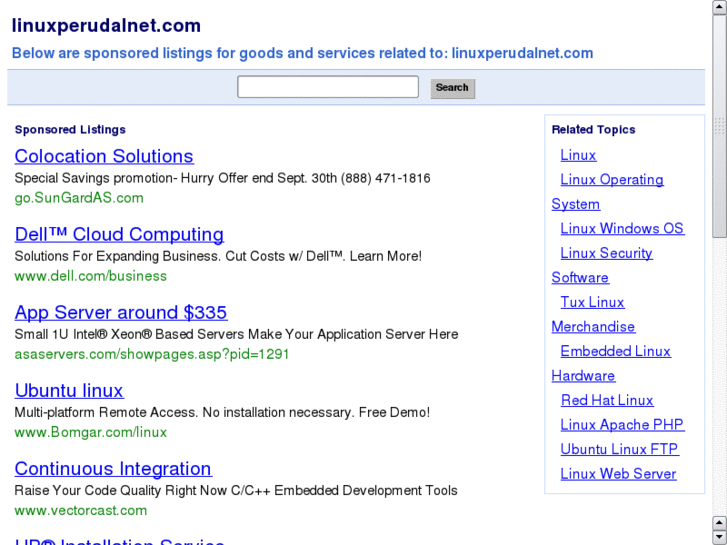Screen dimensions: 727x545
Task: Click the Small 1U Intel Xeon description
Action: coord(236,334)
